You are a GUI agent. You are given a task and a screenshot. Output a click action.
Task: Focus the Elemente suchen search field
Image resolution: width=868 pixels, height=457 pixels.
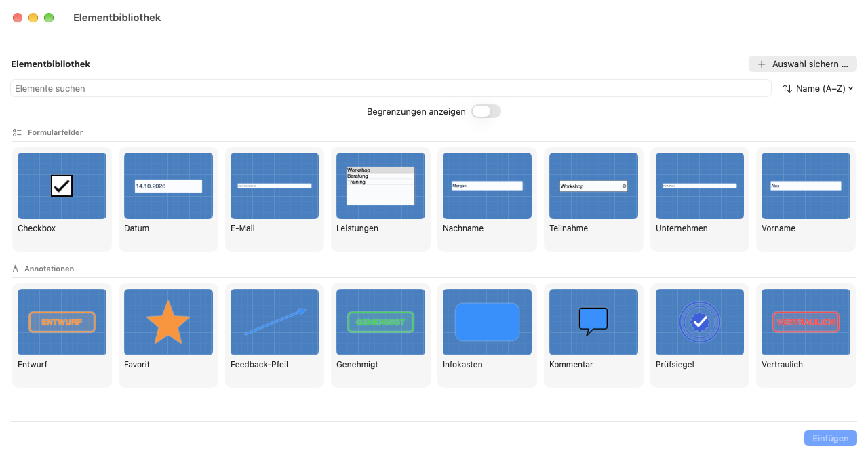(391, 88)
